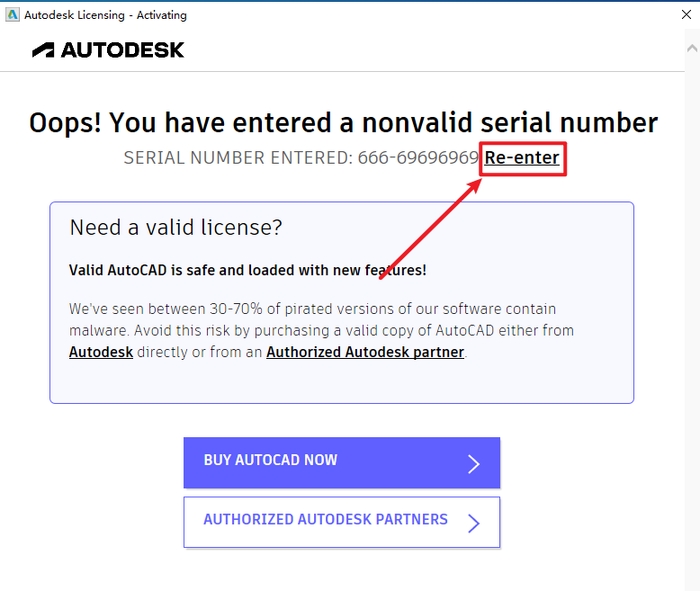This screenshot has width=700, height=591.
Task: Click the window title Autodesk Licensing - Activating
Action: pos(105,15)
